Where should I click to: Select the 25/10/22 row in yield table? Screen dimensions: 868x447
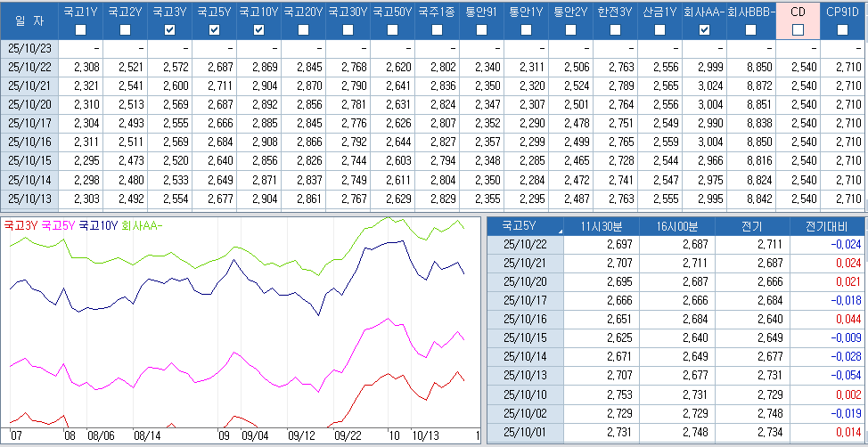tap(29, 67)
